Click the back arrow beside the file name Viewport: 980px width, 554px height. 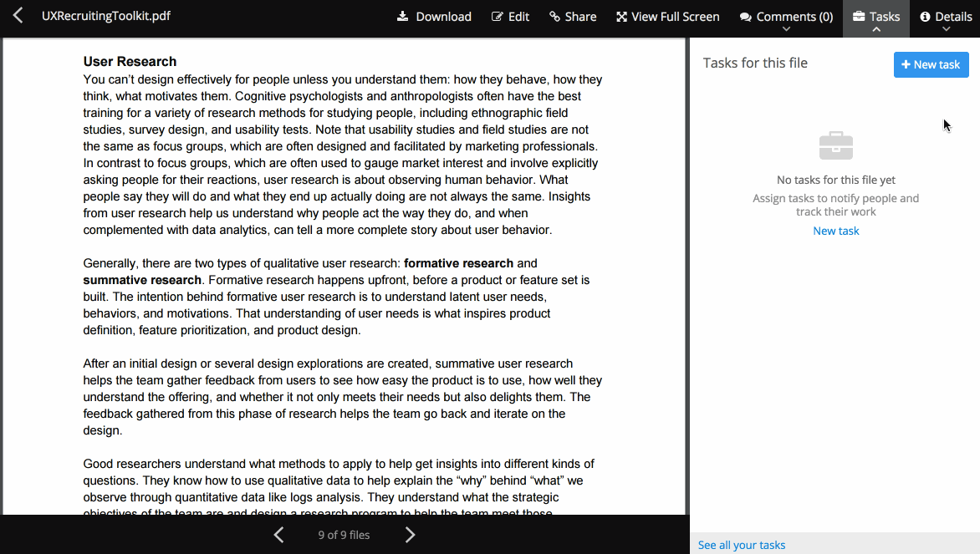[18, 16]
